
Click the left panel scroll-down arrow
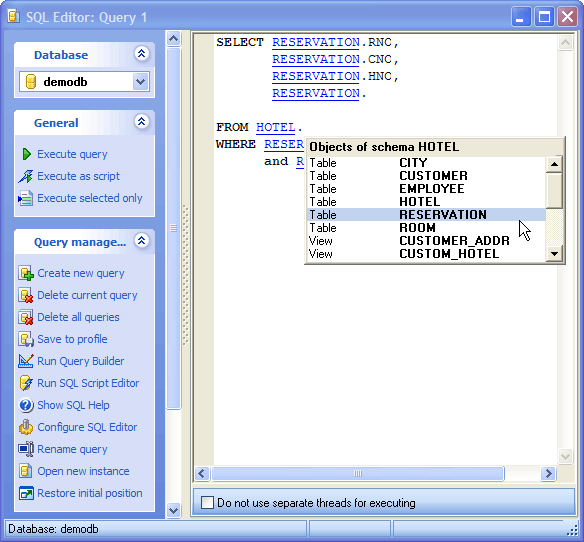(x=174, y=510)
